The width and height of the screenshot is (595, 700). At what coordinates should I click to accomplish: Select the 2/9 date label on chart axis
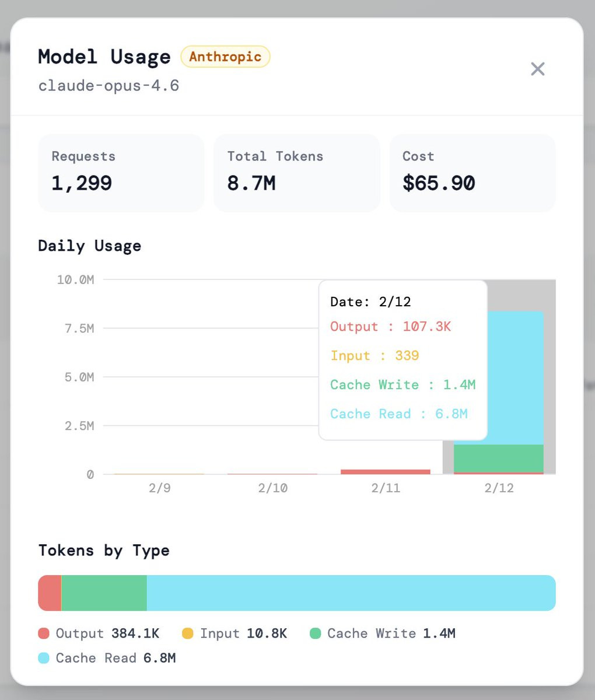point(159,488)
